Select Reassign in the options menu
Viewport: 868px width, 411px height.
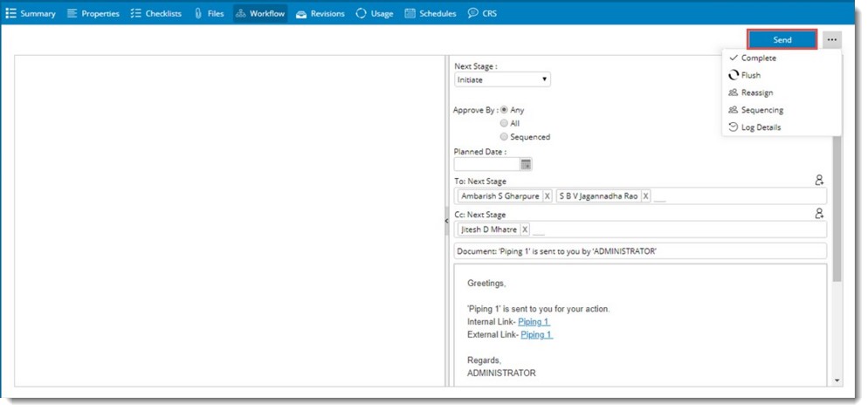(x=756, y=92)
